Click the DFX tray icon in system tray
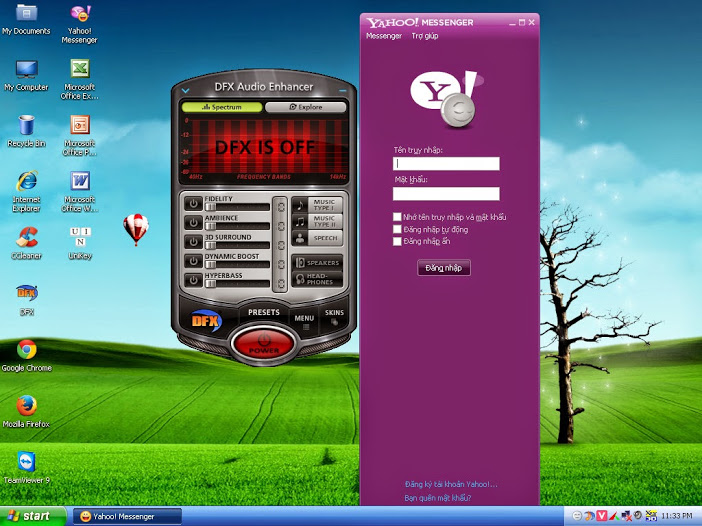The image size is (702, 526). pos(590,516)
